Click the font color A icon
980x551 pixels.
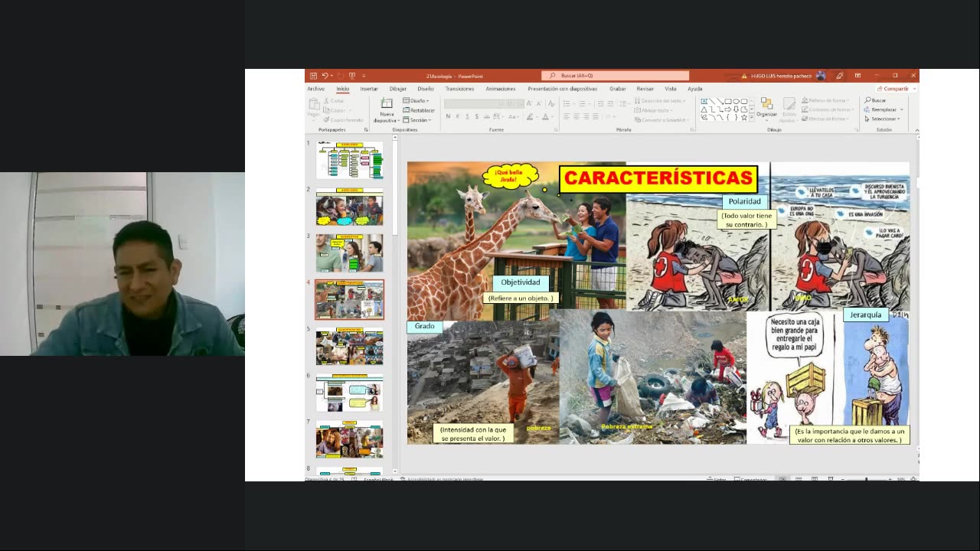point(545,116)
